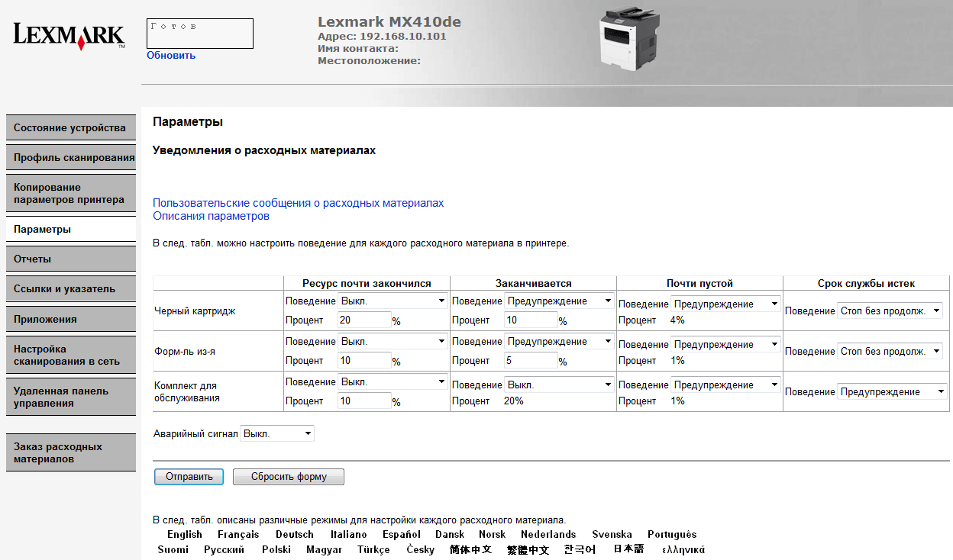953x560 pixels.
Task: Switch language to Dansk
Action: (450, 534)
